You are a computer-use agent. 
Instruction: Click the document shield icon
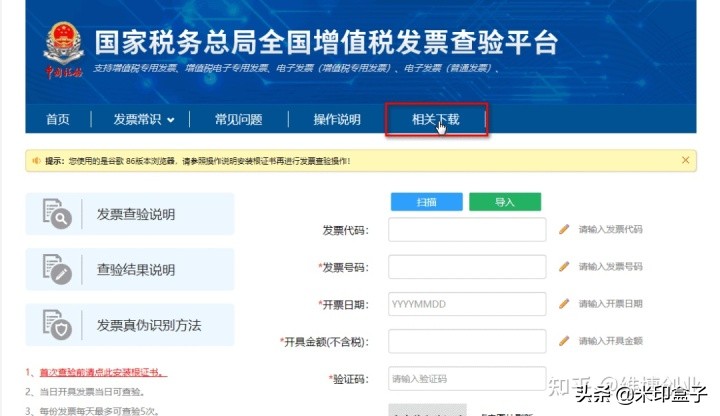(x=57, y=325)
